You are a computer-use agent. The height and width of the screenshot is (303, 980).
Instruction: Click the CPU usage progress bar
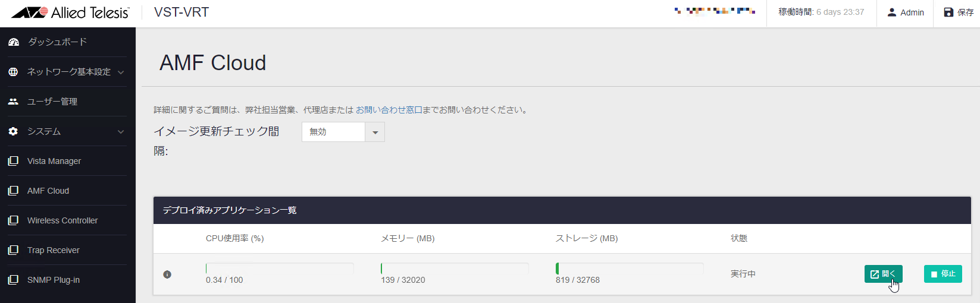pyautogui.click(x=280, y=269)
